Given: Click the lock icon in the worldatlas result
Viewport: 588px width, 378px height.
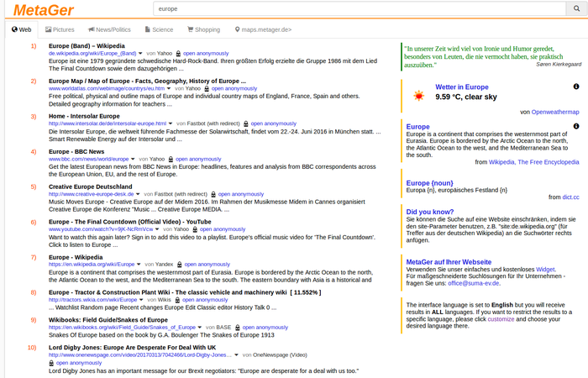Looking at the screenshot, I should point(207,89).
